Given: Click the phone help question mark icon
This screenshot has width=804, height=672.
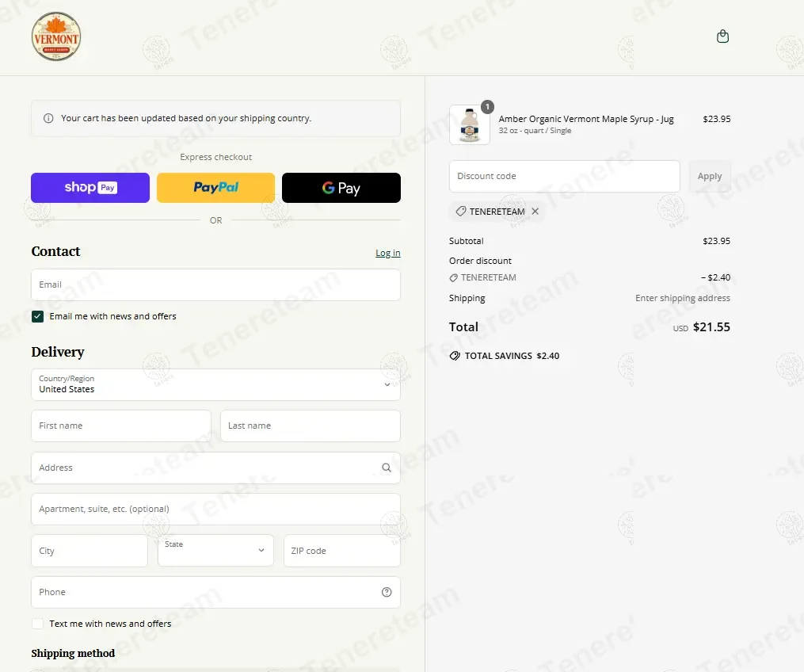Looking at the screenshot, I should pos(387,593).
